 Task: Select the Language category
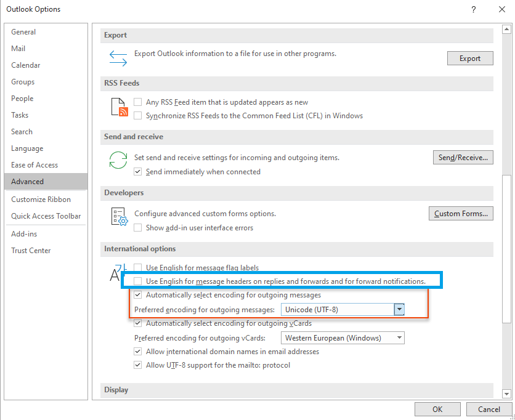pos(46,148)
